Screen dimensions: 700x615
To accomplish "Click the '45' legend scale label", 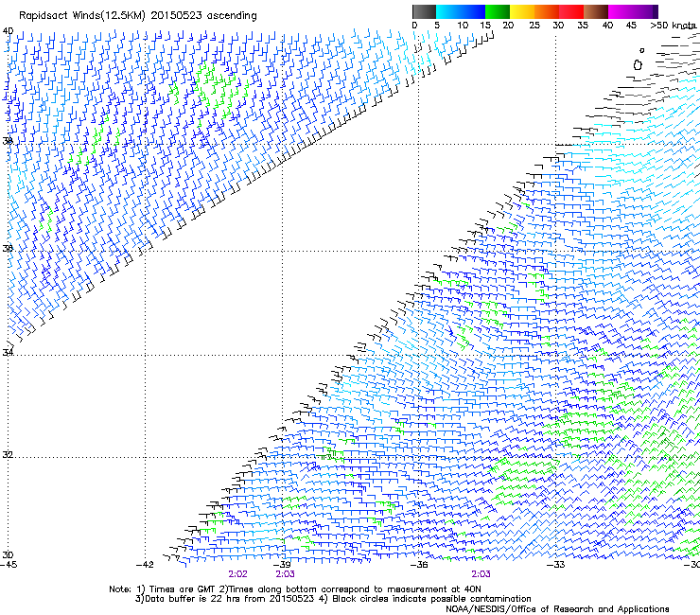I will click(631, 26).
